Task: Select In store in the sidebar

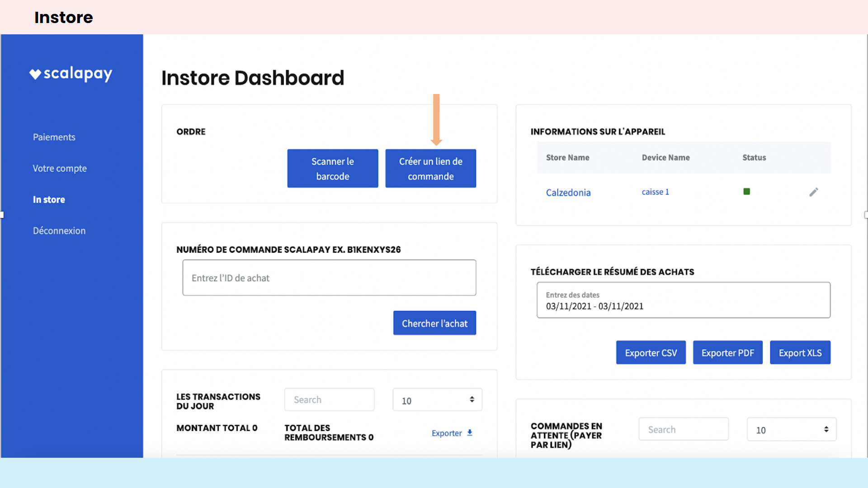Action: (x=49, y=199)
